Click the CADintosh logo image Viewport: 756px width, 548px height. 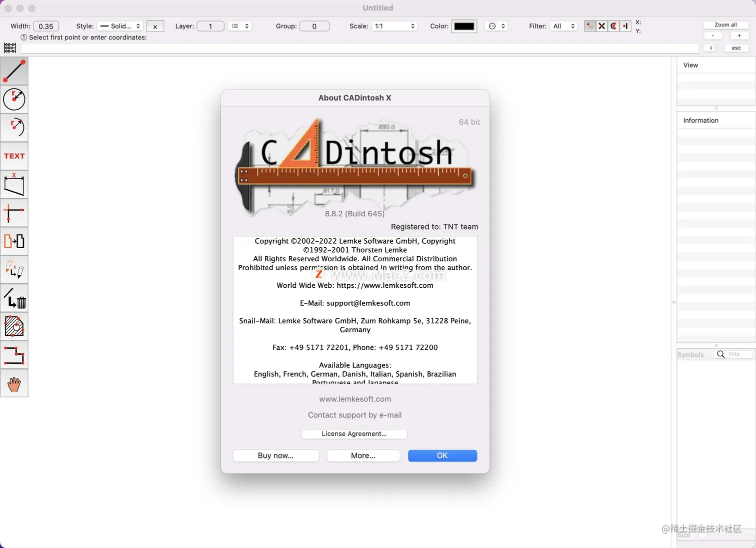point(355,167)
